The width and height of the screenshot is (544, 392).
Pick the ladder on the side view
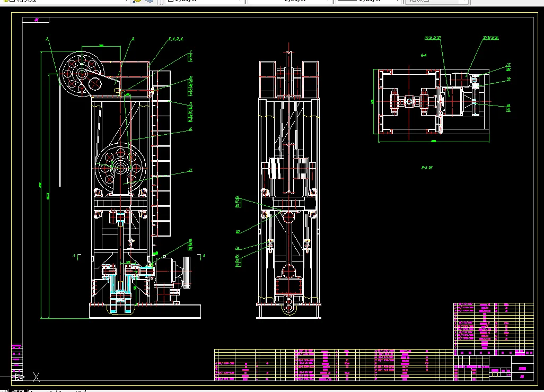[x=161, y=154]
